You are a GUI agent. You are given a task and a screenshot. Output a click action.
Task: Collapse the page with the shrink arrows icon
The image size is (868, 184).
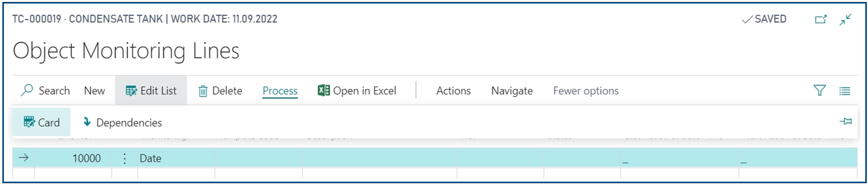[x=845, y=19]
